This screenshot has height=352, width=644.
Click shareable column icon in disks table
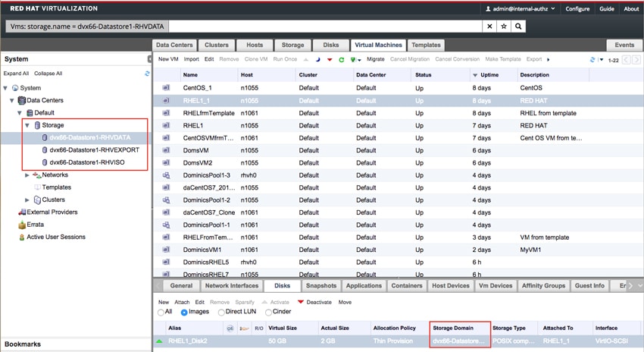[x=245, y=328]
